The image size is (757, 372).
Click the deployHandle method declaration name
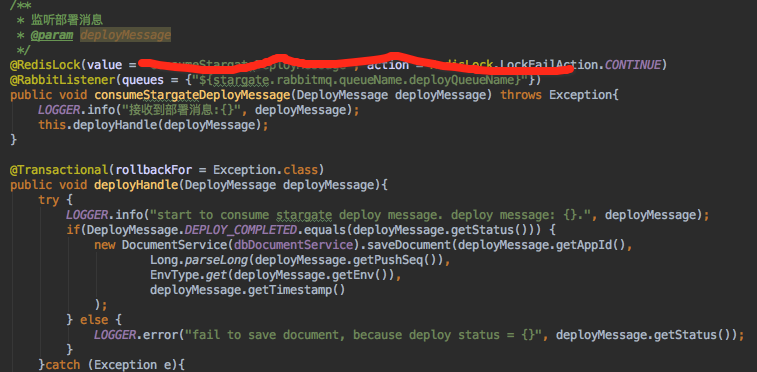(136, 185)
